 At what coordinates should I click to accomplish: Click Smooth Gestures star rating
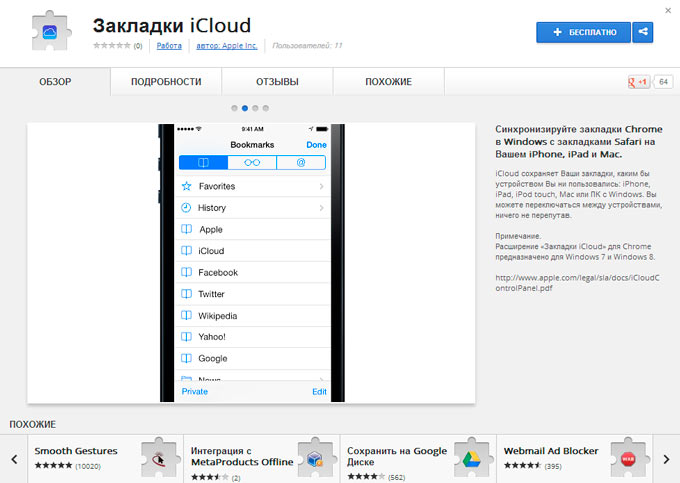(x=53, y=466)
